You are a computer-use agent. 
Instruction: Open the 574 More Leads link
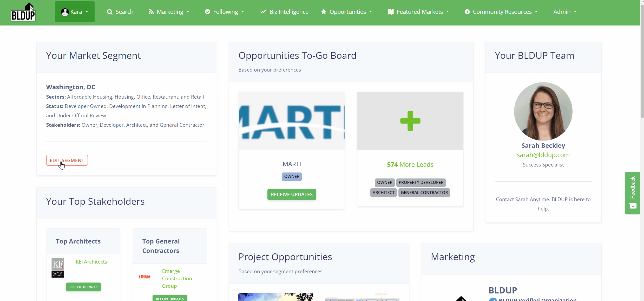click(x=410, y=165)
